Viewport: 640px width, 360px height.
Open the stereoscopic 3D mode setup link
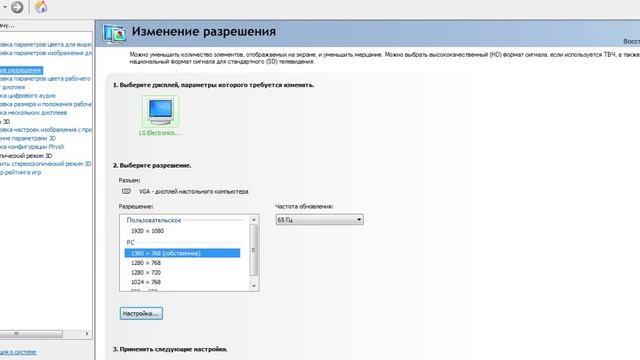(x=46, y=164)
